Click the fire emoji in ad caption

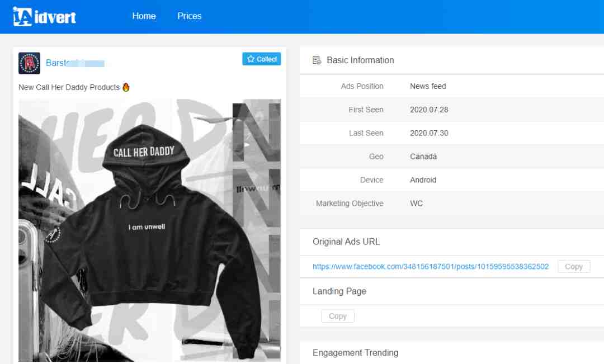[x=126, y=87]
